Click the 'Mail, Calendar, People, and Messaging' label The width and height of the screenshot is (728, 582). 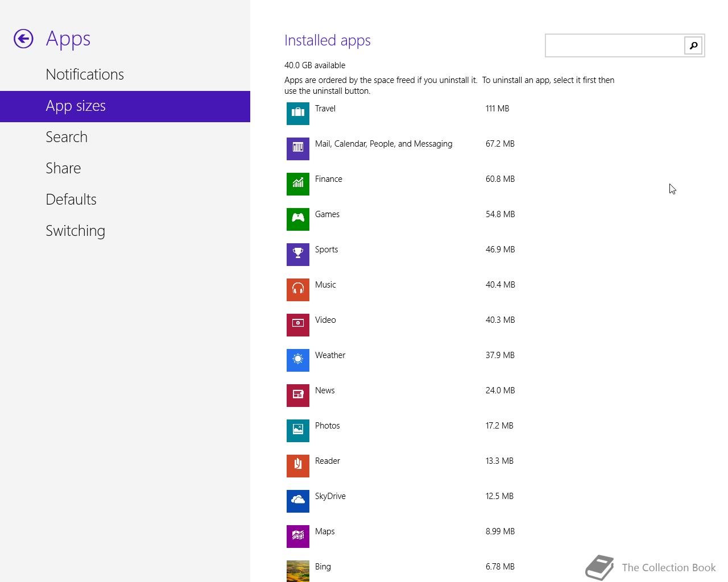[x=384, y=144]
